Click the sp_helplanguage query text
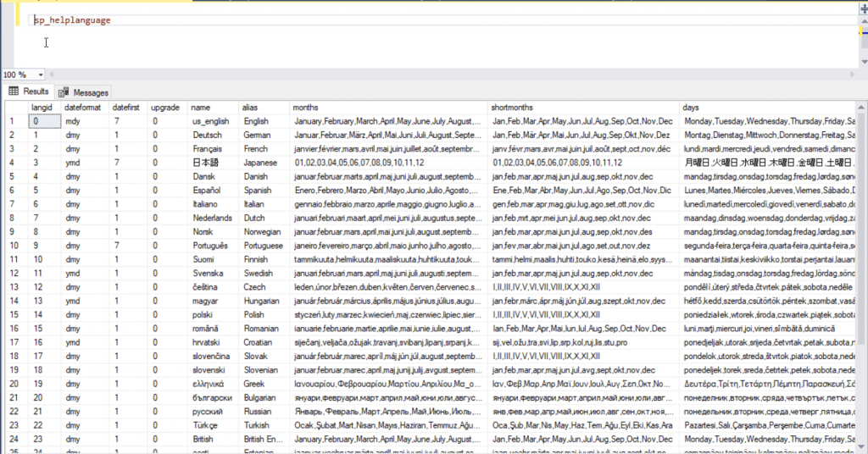This screenshot has width=868, height=454. pyautogui.click(x=72, y=20)
